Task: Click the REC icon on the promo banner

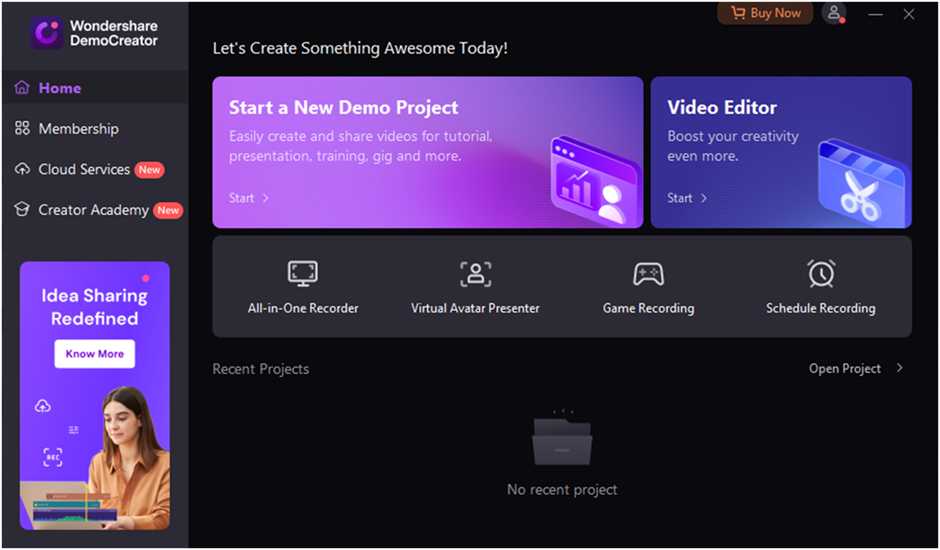Action: (x=53, y=457)
